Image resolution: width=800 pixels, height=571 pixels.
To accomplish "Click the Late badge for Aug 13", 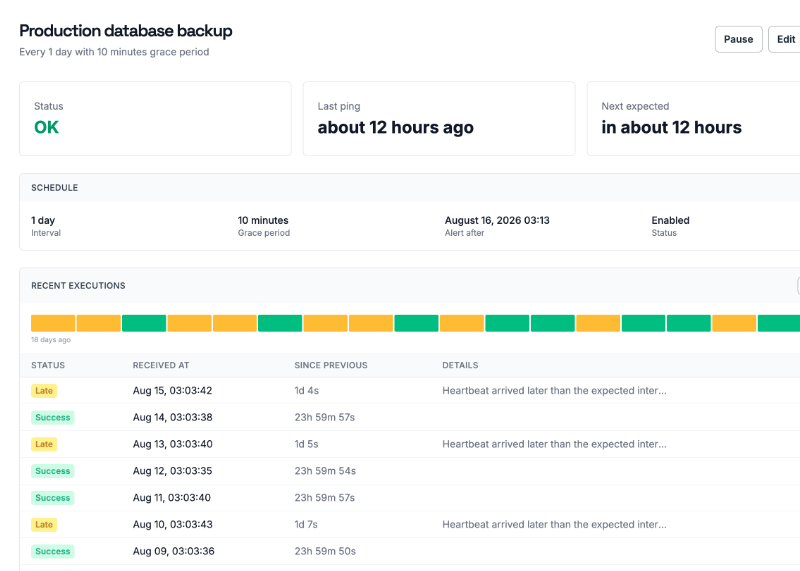I will click(x=44, y=444).
